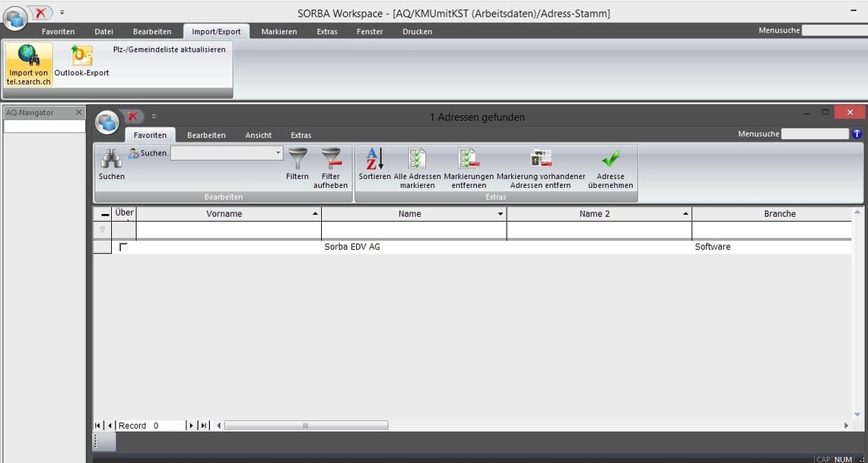Click the blue info icon beside Menusuche

point(857,133)
